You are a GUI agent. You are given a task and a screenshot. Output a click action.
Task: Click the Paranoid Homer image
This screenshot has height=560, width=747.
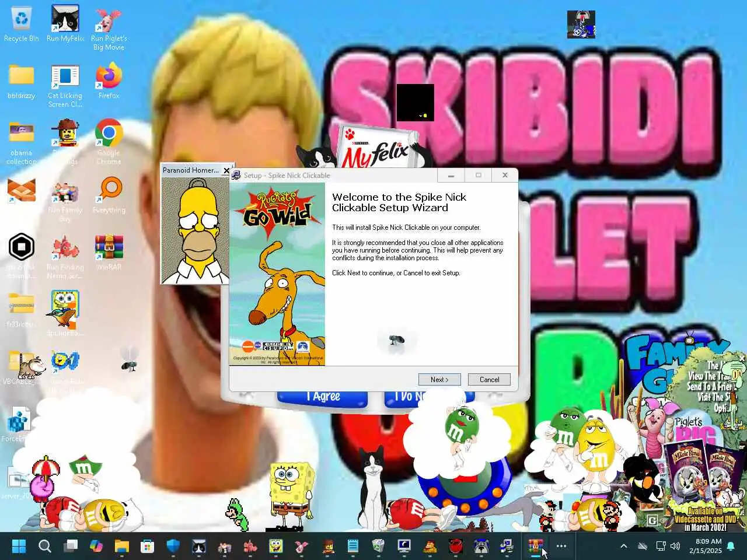point(195,230)
